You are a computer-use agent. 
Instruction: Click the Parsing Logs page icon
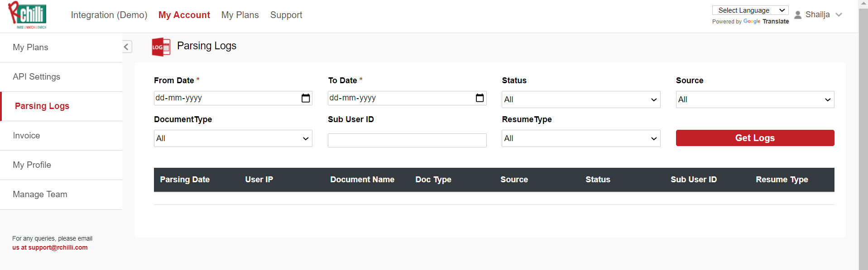(x=161, y=47)
